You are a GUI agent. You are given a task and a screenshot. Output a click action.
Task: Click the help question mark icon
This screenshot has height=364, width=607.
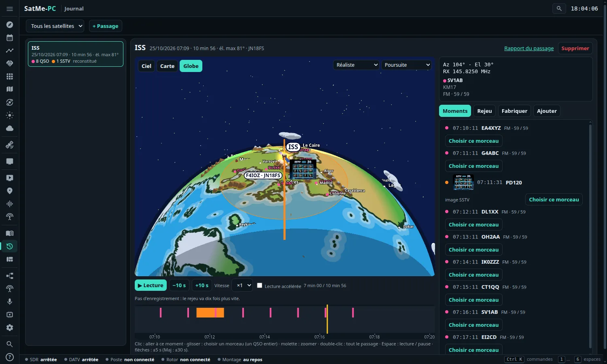click(x=10, y=357)
